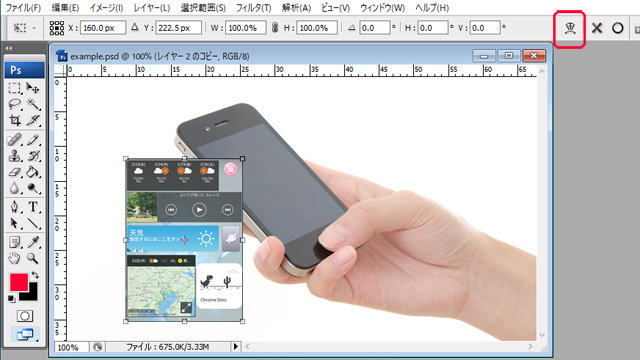The width and height of the screenshot is (640, 360).
Task: Click the zoom level 100% field in status bar
Action: click(72, 347)
